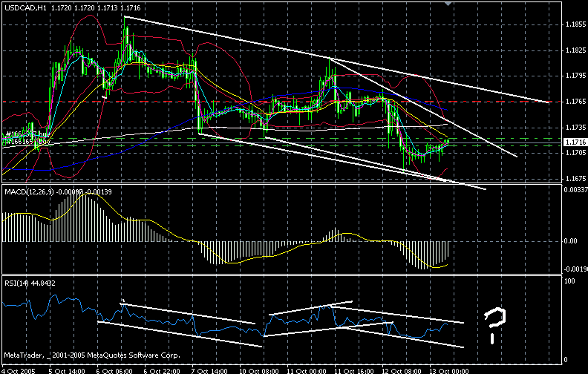The width and height of the screenshot is (588, 374).
Task: Click the 1.1765 price axis label
Action: pos(575,102)
